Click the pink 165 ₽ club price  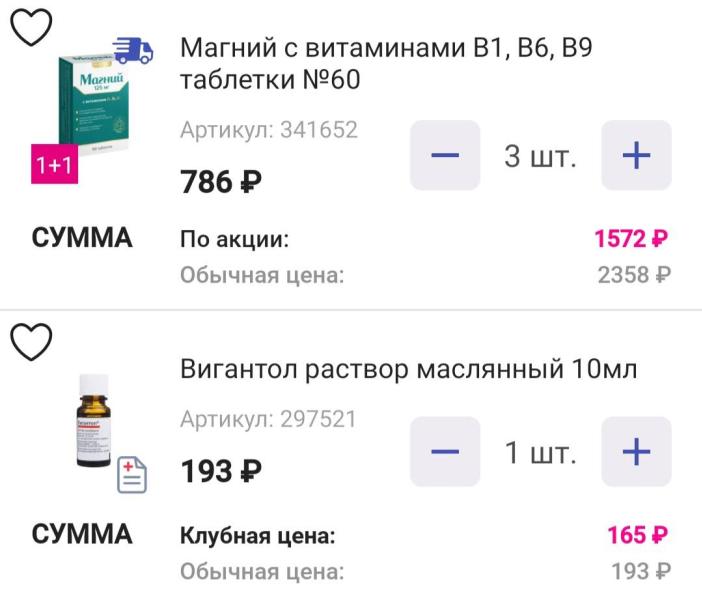(x=637, y=535)
